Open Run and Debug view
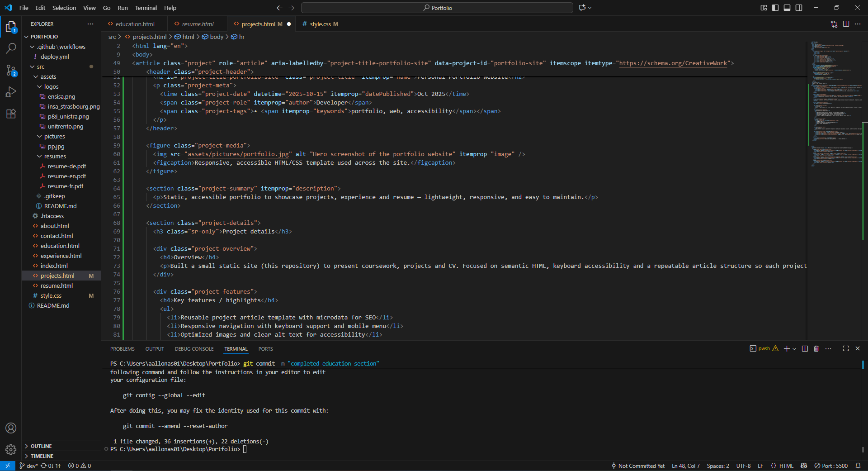Viewport: 868px width, 471px height. point(11,92)
